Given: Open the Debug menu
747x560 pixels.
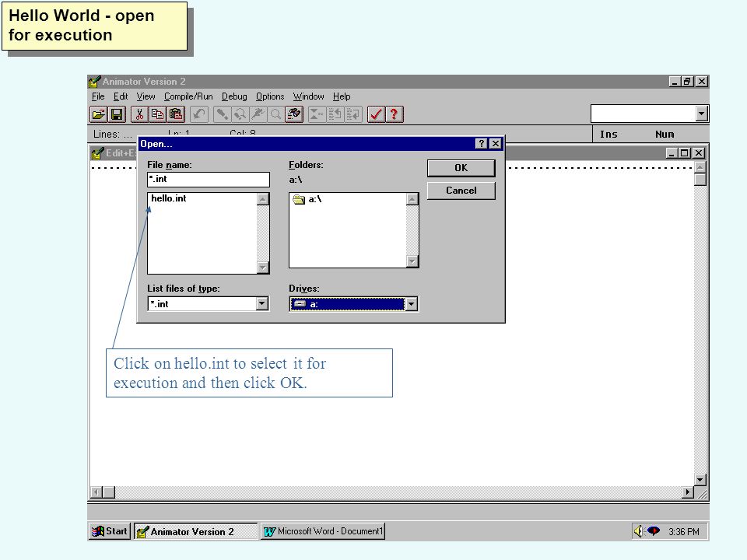Looking at the screenshot, I should pos(234,96).
